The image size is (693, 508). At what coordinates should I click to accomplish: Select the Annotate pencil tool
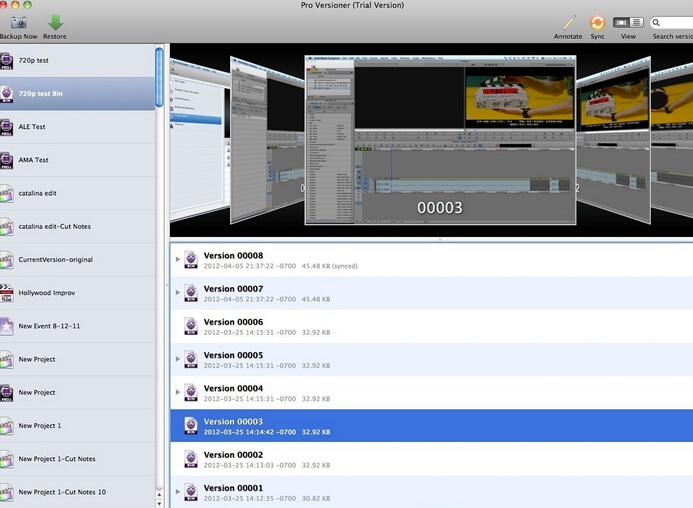point(568,22)
